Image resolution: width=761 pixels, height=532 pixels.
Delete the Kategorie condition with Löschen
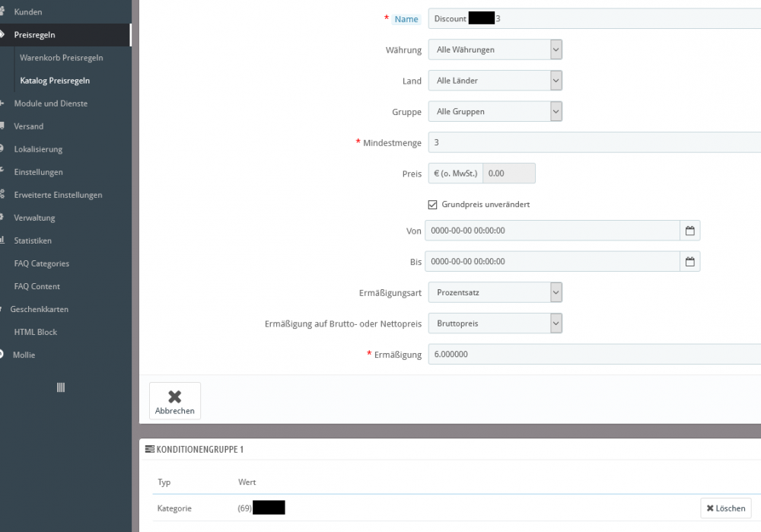[725, 508]
